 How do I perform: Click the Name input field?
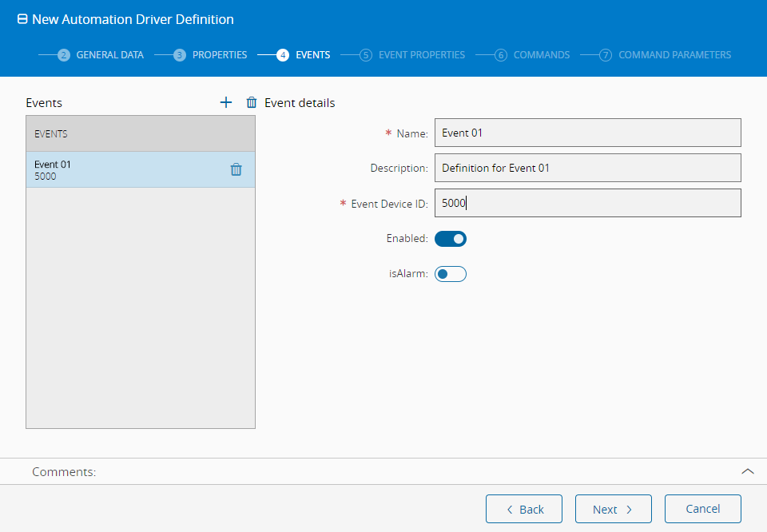click(x=587, y=133)
